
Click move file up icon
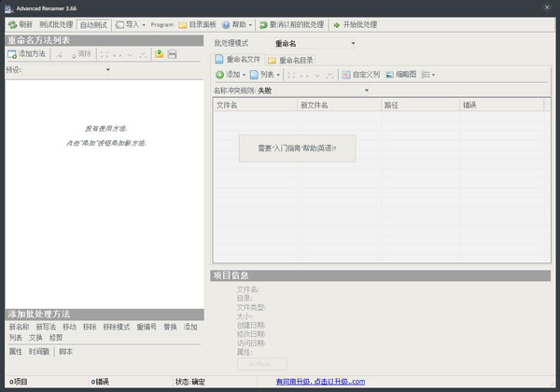304,76
